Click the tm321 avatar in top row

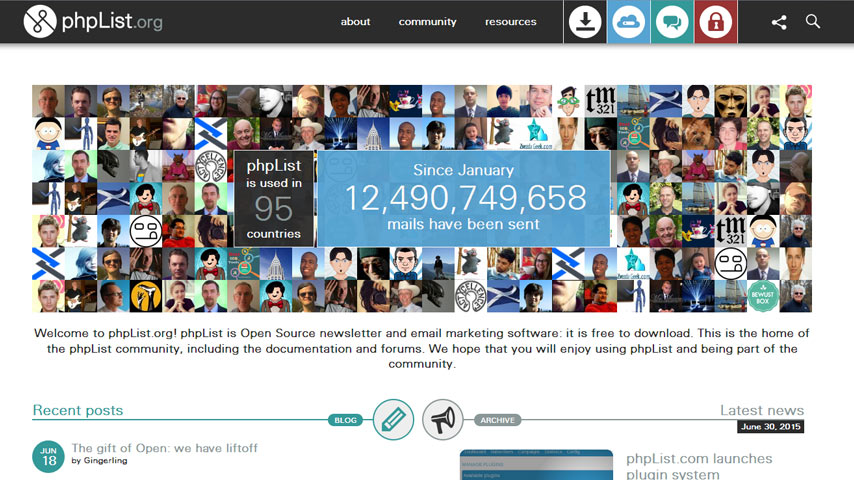point(600,101)
